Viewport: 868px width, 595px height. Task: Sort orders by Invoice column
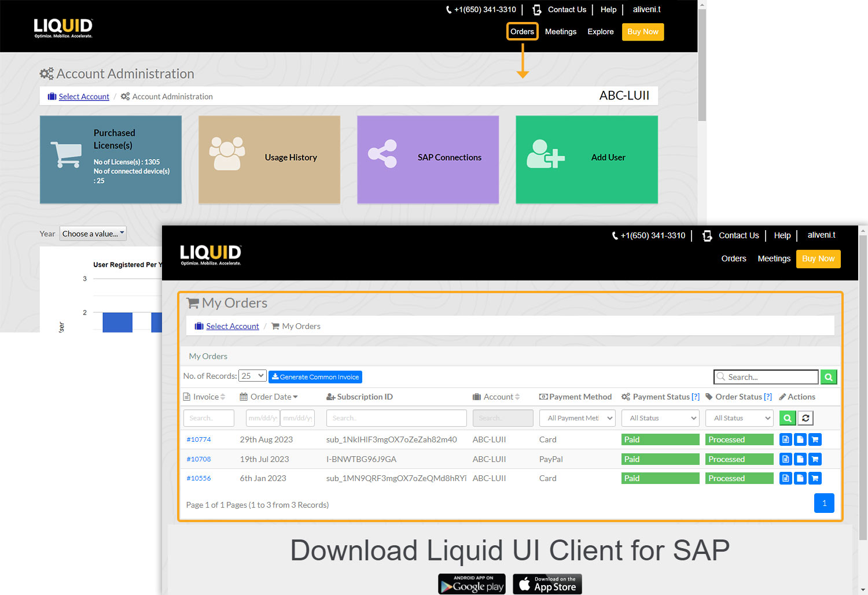204,397
